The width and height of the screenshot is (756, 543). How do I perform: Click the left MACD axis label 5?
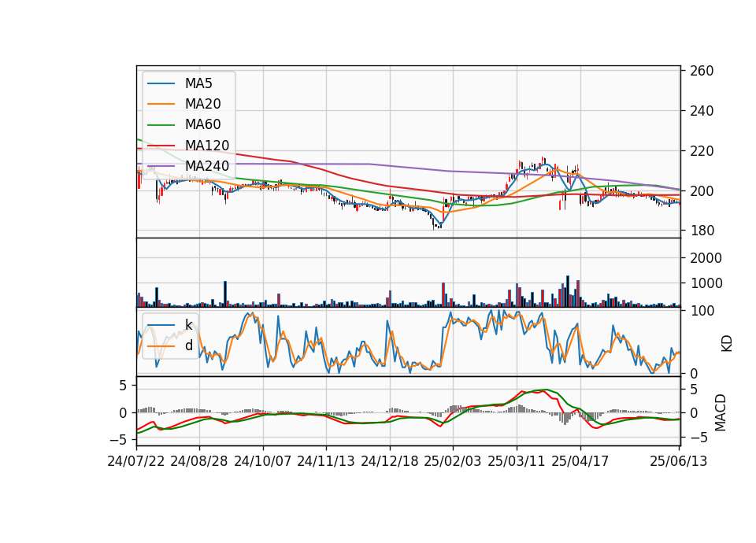click(x=123, y=386)
